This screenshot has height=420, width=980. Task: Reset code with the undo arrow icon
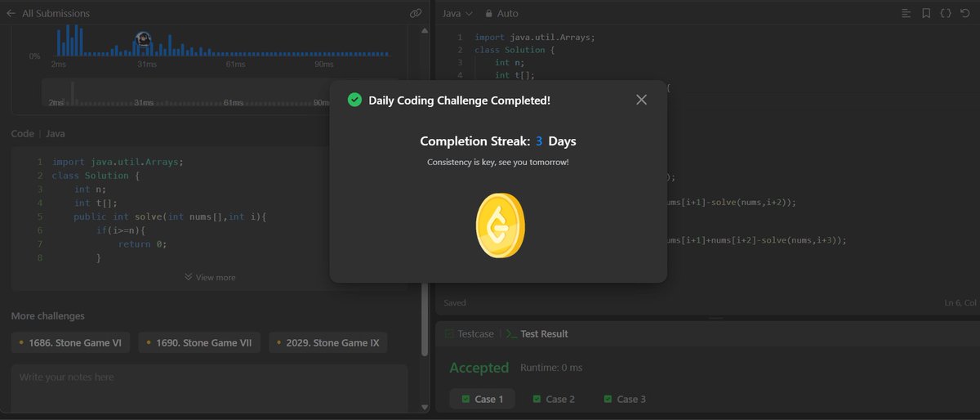pos(964,13)
